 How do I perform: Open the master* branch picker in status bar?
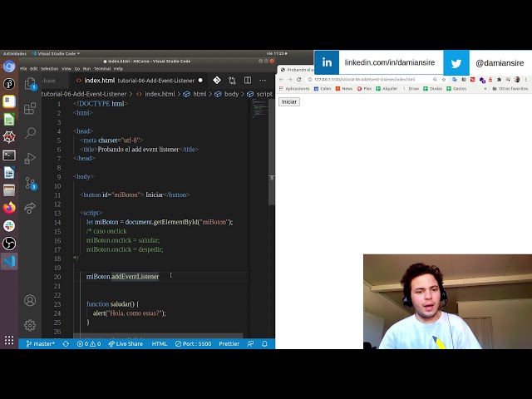click(41, 343)
